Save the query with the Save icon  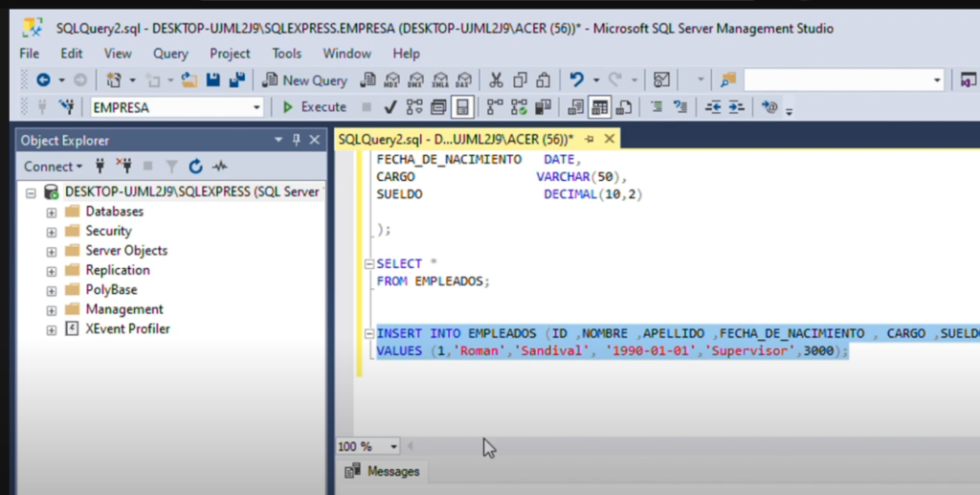pos(213,80)
